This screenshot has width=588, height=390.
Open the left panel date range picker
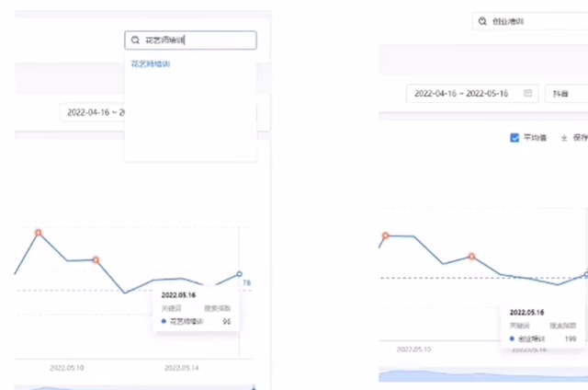(92, 112)
